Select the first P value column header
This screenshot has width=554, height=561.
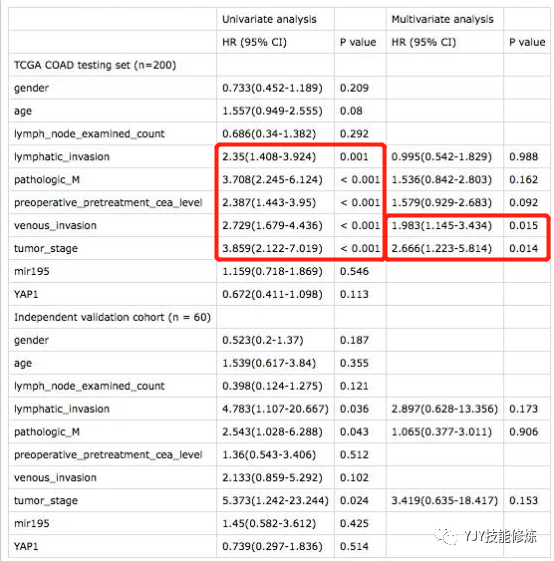click(358, 42)
